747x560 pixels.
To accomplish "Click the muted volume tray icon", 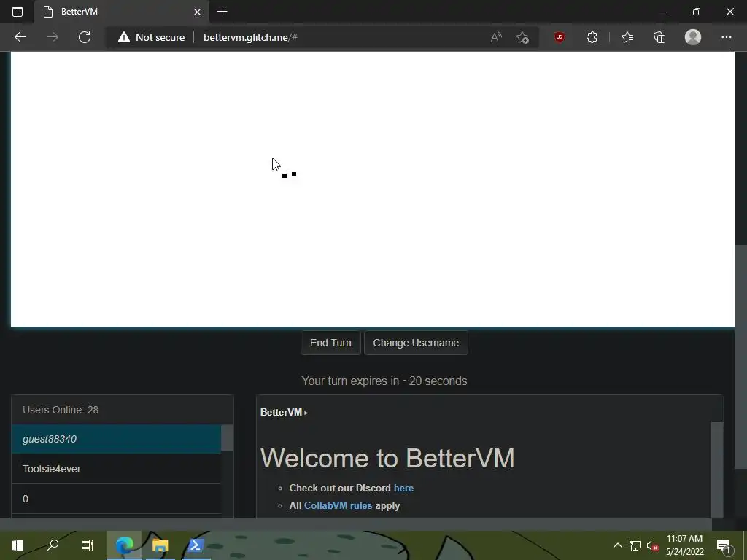I will [x=652, y=545].
